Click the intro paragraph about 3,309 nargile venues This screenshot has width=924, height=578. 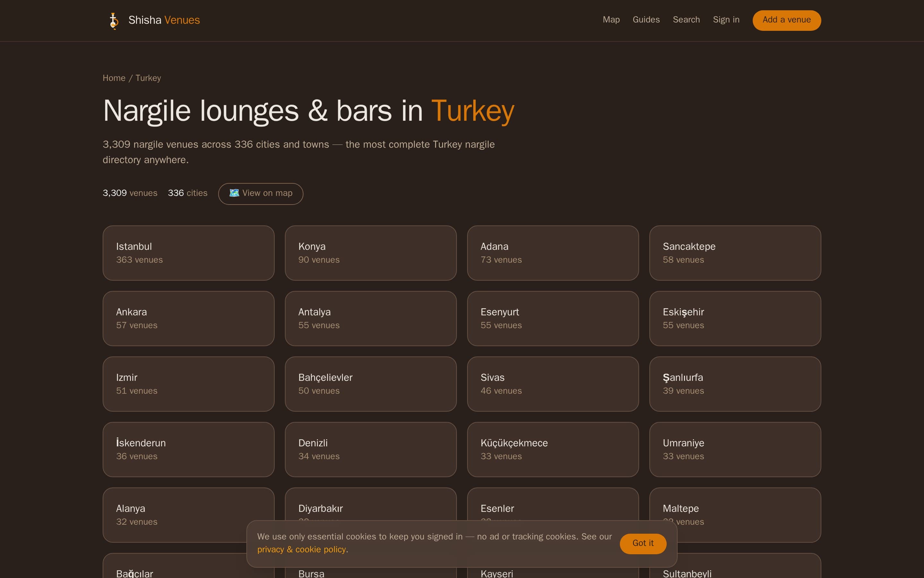pos(299,152)
